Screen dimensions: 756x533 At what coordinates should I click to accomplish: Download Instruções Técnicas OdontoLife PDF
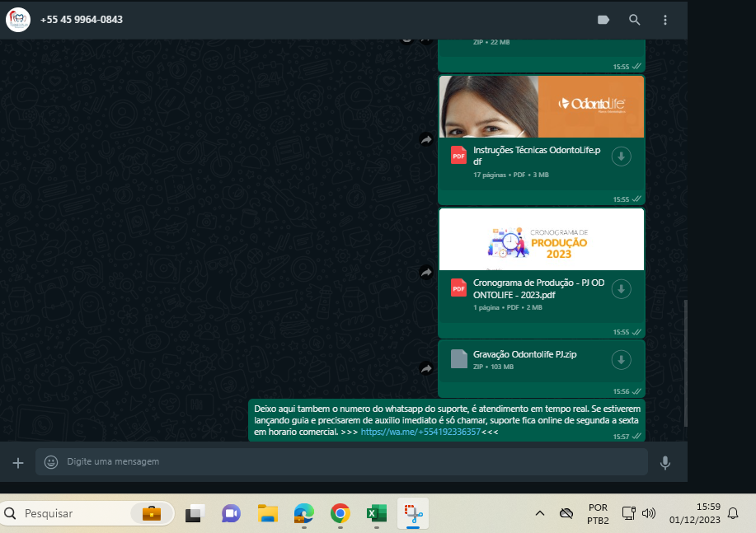pos(621,157)
